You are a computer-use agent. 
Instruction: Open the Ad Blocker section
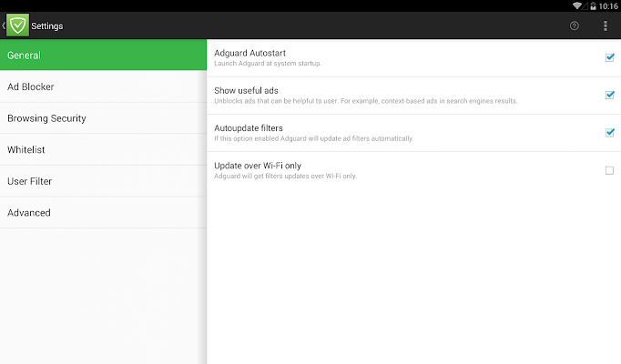coord(104,86)
